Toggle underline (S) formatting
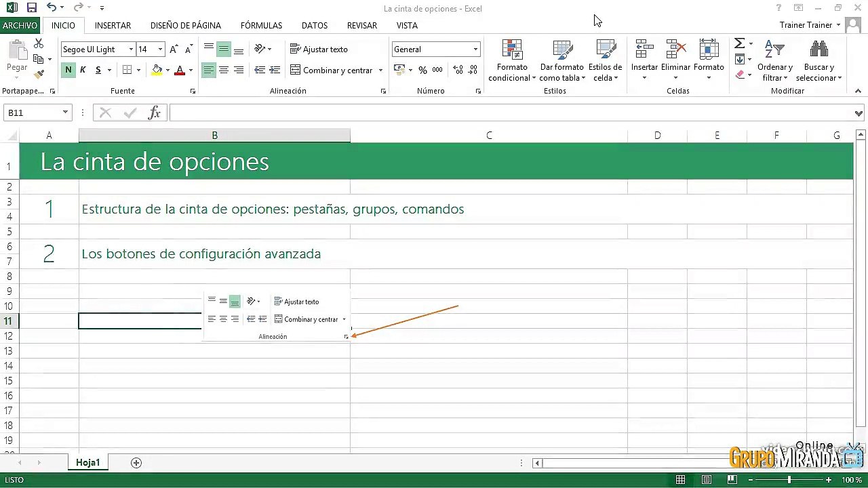 point(98,70)
